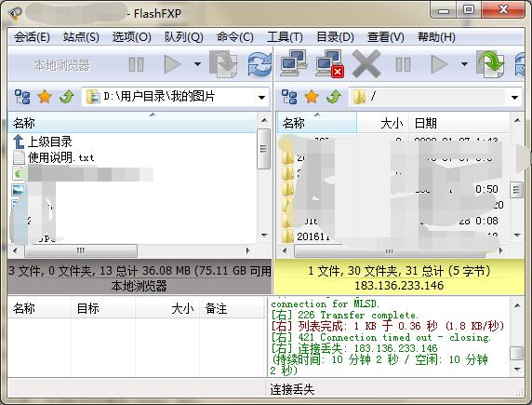The height and width of the screenshot is (405, 532).
Task: Open the 站点(S) menu
Action: [81, 36]
